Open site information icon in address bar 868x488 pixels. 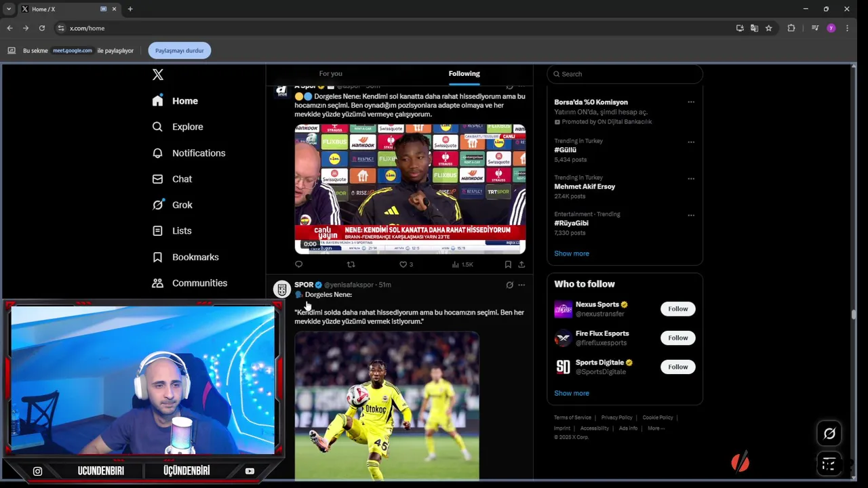click(60, 28)
